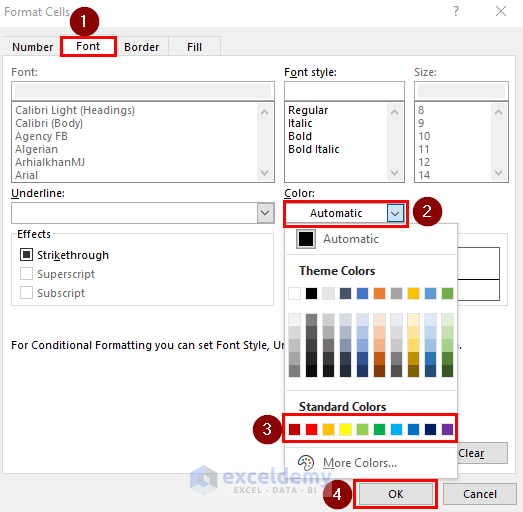This screenshot has height=512, width=523.
Task: Open the Color dropdown arrow
Action: [x=395, y=213]
